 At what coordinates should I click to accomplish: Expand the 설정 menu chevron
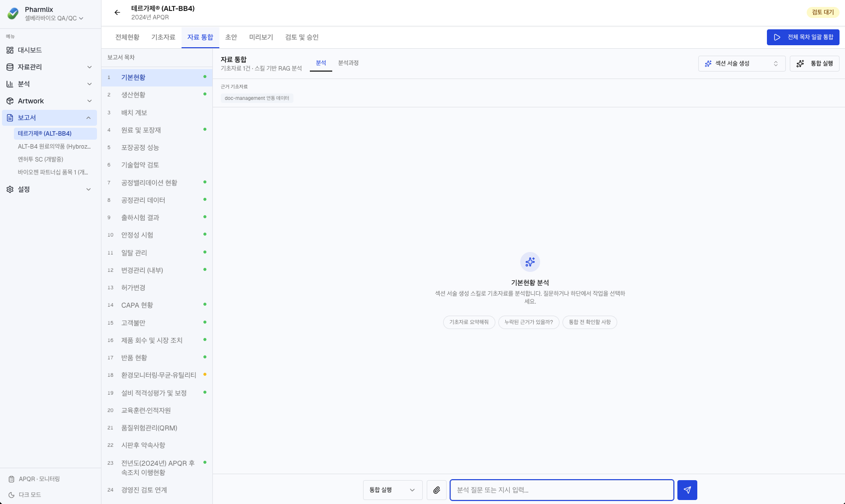coord(89,189)
